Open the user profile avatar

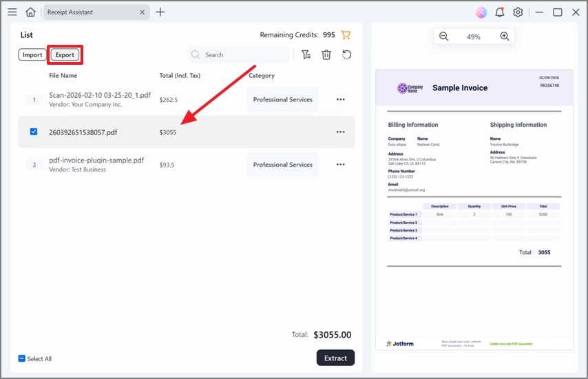tap(481, 12)
